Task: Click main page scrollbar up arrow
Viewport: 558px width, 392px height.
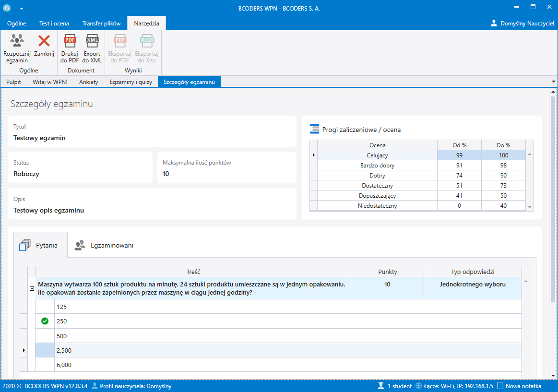Action: click(x=553, y=92)
